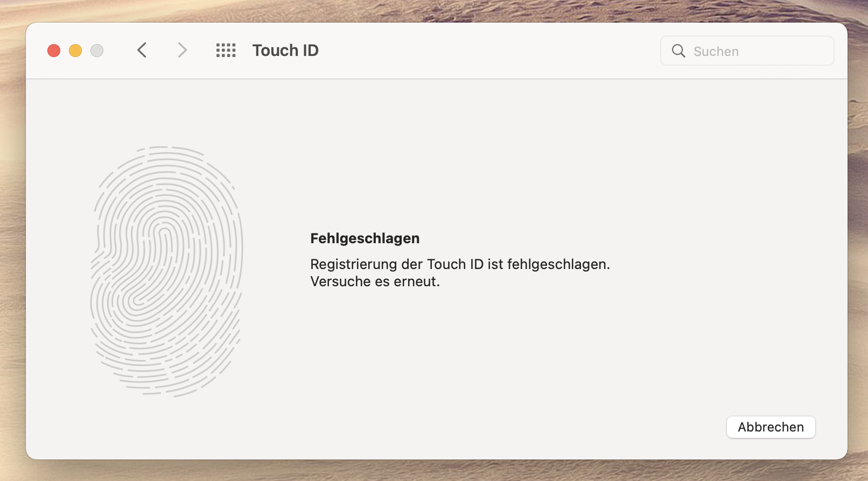Click the back navigation arrow
Screen dimensions: 868x481
(x=142, y=51)
